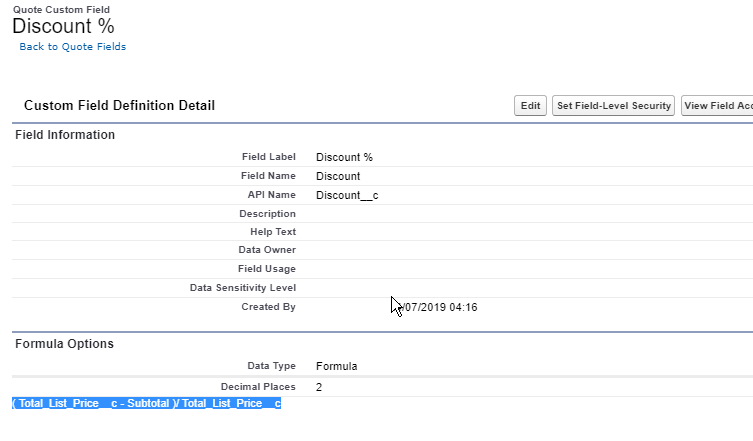Viewport: 753px width, 441px height.
Task: Click the highlighted formula text
Action: click(146, 403)
